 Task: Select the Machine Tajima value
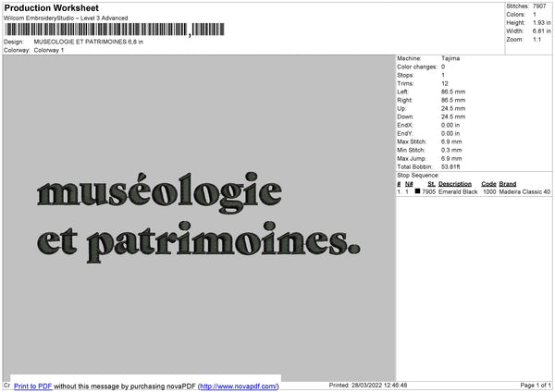click(x=450, y=58)
